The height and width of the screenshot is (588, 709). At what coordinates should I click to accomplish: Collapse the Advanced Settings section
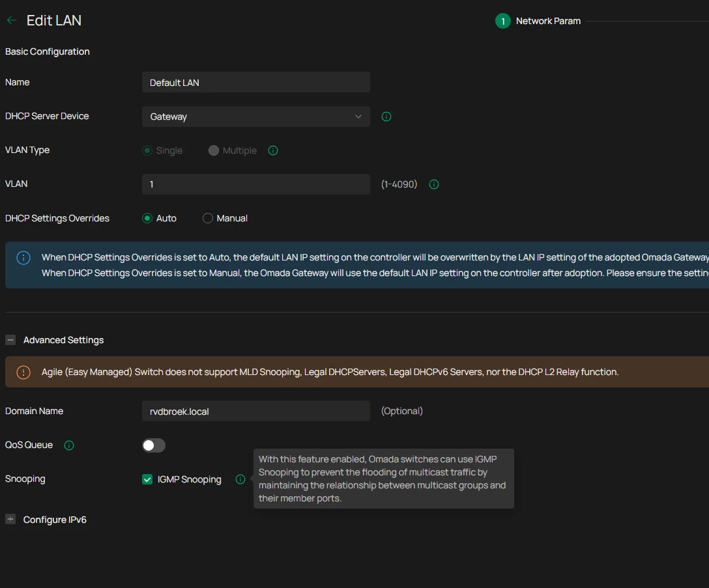10,340
